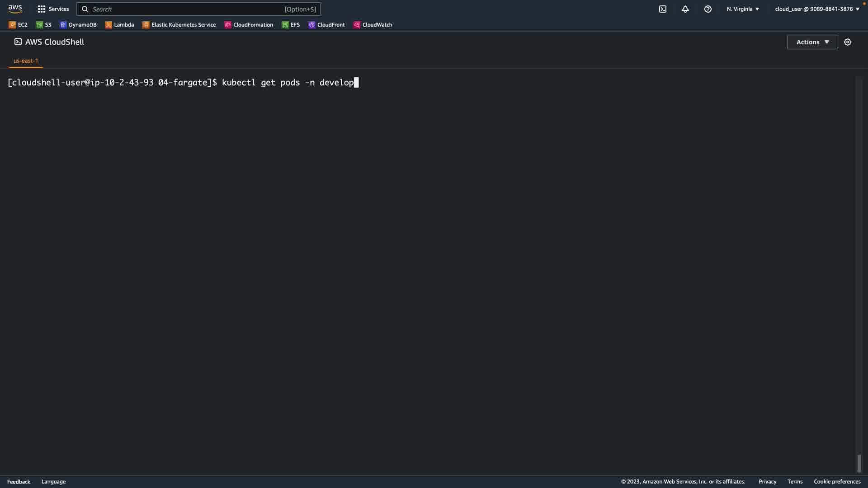Click the Feedback link in footer
The height and width of the screenshot is (488, 868).
(x=19, y=482)
